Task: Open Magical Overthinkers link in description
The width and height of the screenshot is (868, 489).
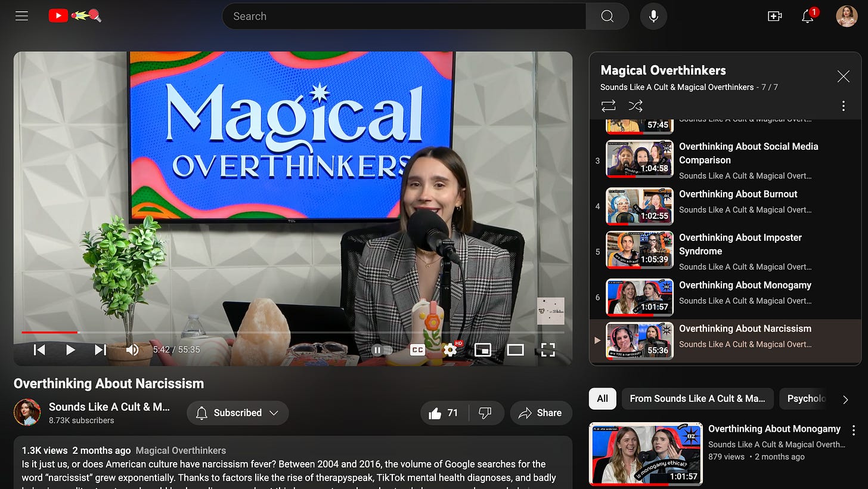Action: point(181,451)
